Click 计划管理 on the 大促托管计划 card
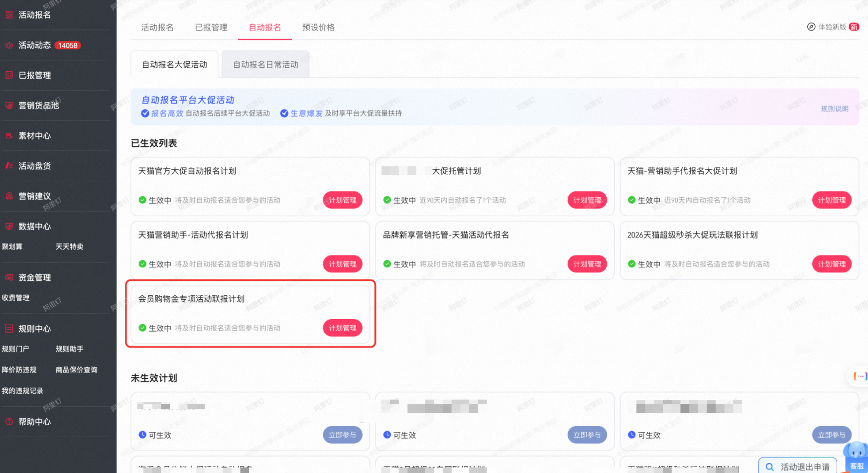Screen dimensions: 868x473 pos(587,200)
